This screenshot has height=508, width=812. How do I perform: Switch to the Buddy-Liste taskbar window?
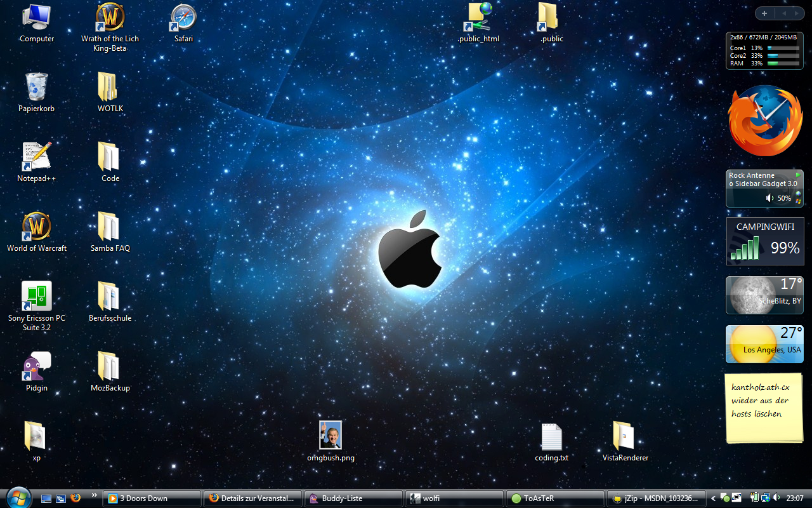353,498
